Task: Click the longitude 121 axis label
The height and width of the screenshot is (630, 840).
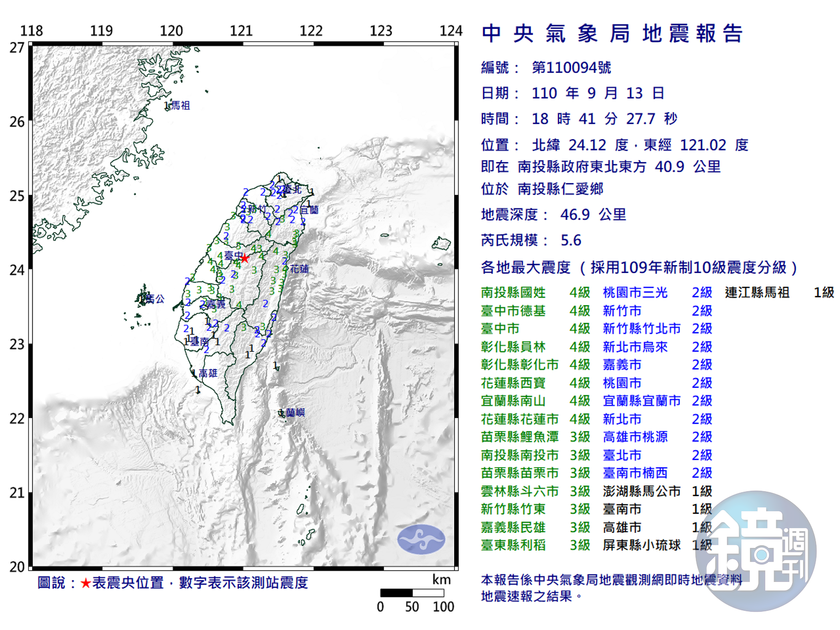Action: [x=241, y=31]
